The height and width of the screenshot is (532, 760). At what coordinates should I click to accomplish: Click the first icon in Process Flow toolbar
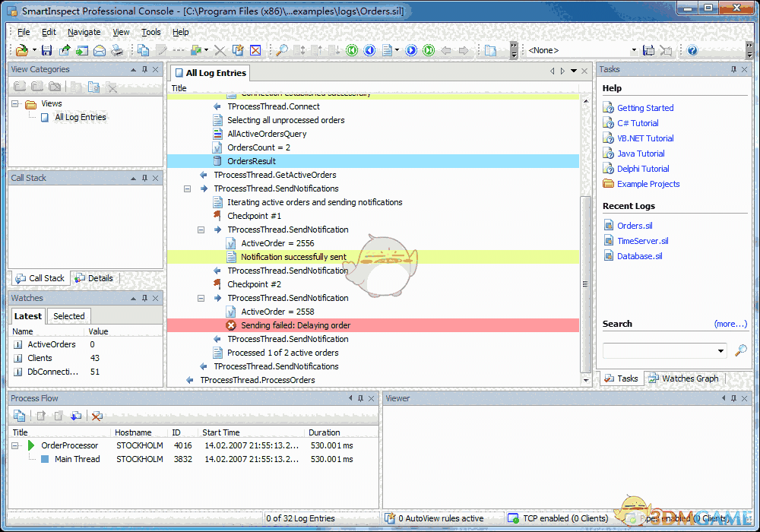pos(20,416)
